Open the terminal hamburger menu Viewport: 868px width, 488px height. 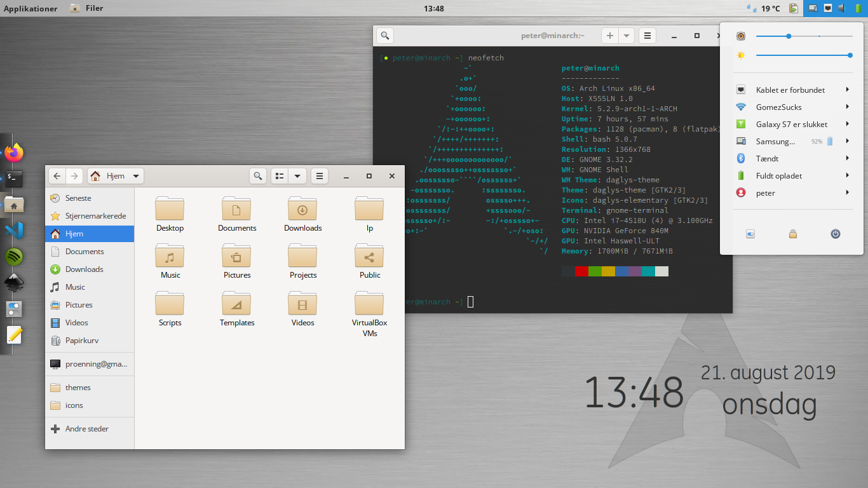pos(647,36)
